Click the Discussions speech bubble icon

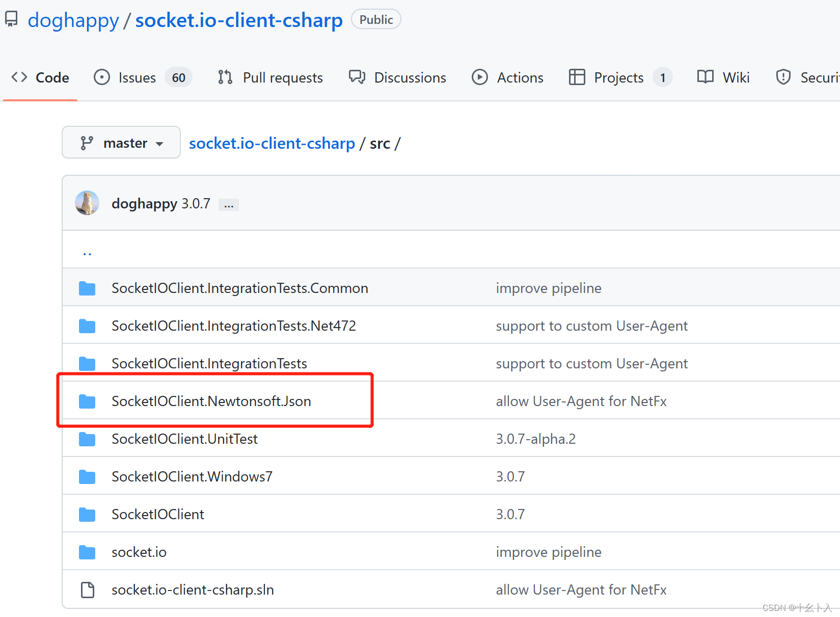[x=357, y=77]
